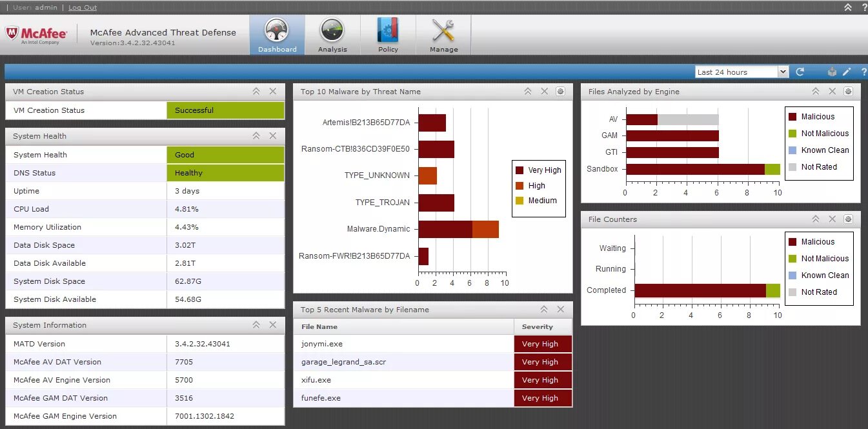Click Known Clean swatch in File Counters legend
The image size is (868, 429).
click(792, 275)
